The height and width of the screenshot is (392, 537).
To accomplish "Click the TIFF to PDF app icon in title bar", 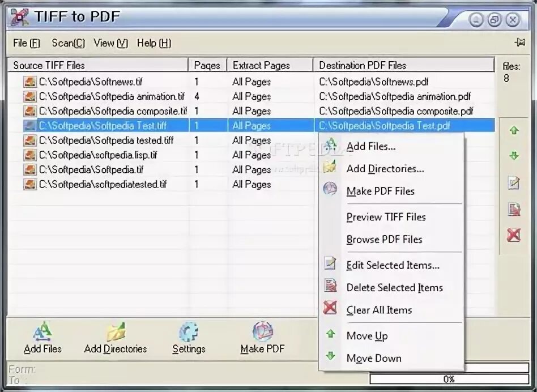I will pyautogui.click(x=19, y=17).
